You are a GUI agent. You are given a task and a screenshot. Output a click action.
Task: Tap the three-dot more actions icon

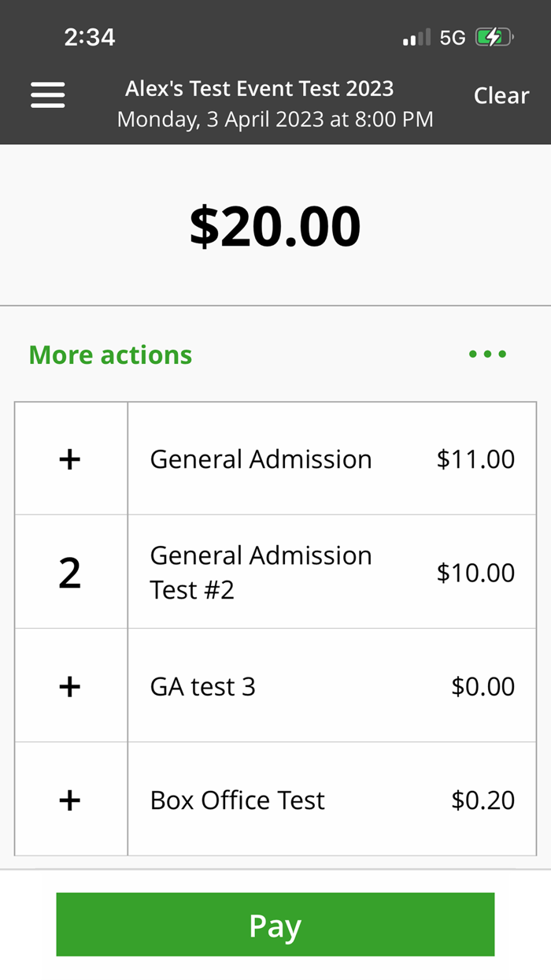click(487, 355)
